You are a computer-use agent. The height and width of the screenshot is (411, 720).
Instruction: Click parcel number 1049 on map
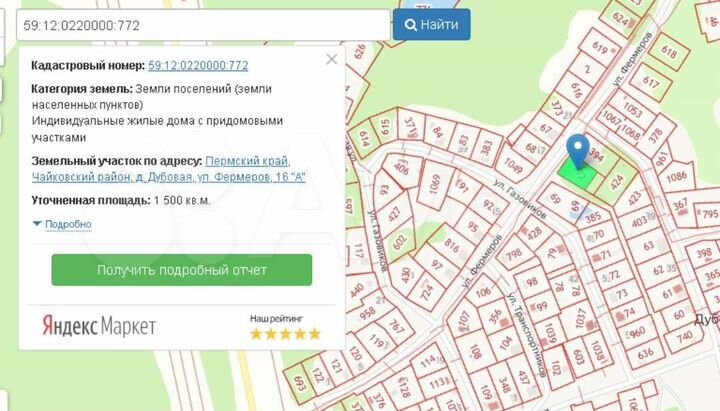pos(513,166)
